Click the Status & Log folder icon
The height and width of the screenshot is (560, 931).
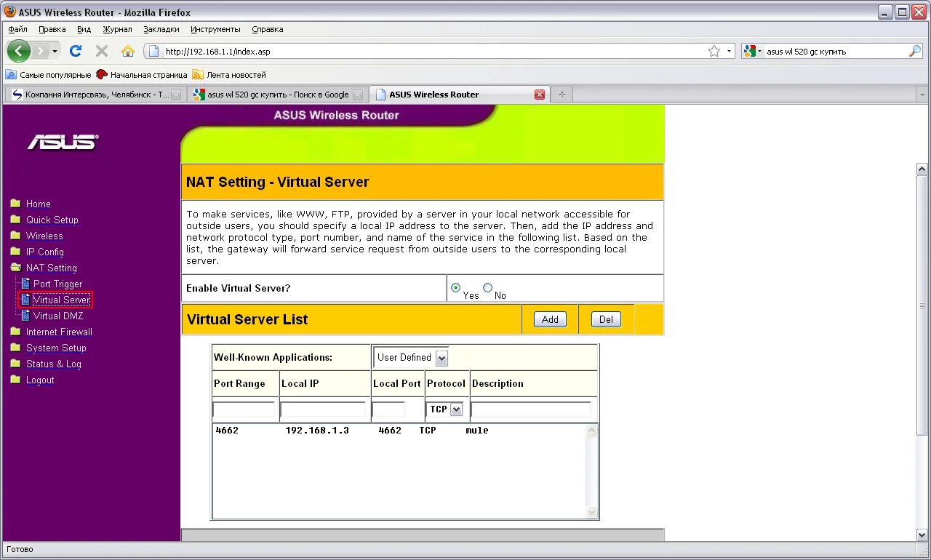click(x=15, y=364)
